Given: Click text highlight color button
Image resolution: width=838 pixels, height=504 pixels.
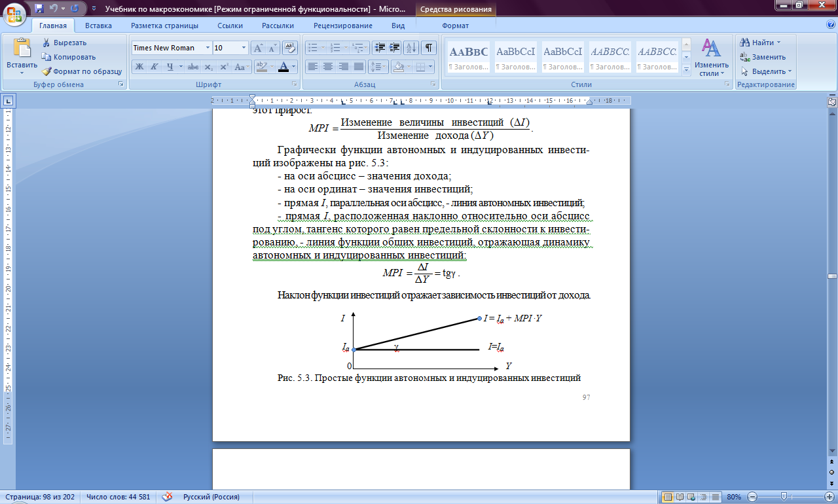Looking at the screenshot, I should click(261, 67).
